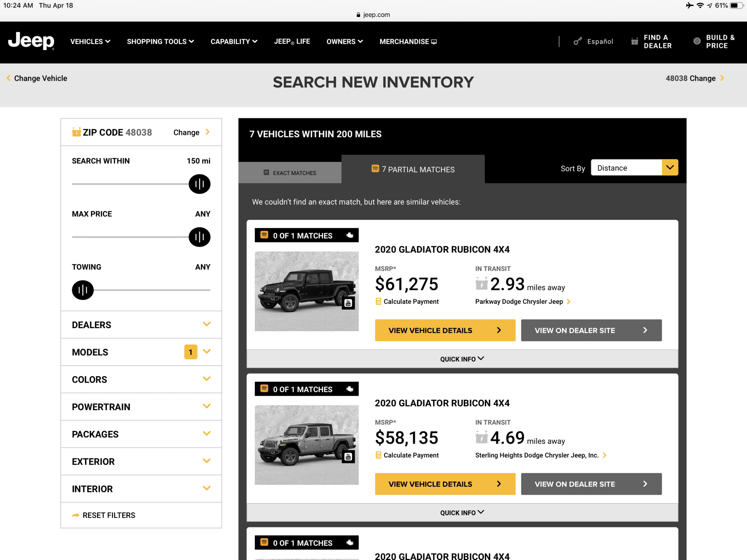Click the engine icon on second matches badge

tap(350, 389)
